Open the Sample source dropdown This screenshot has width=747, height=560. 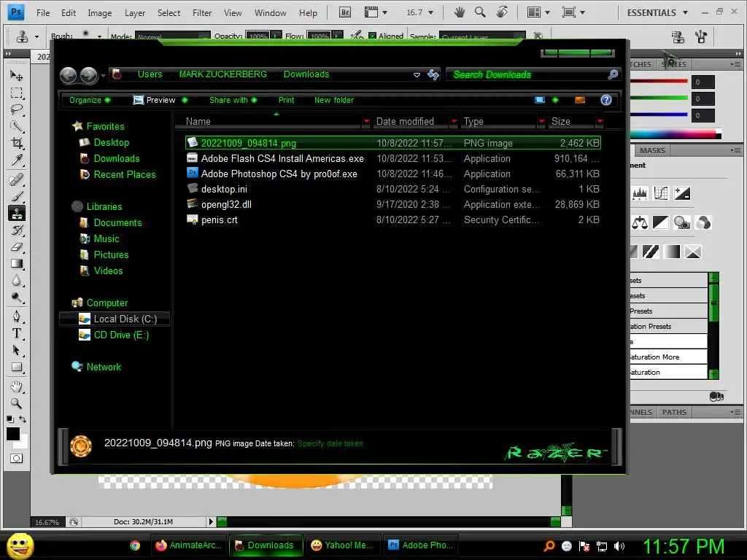[482, 36]
